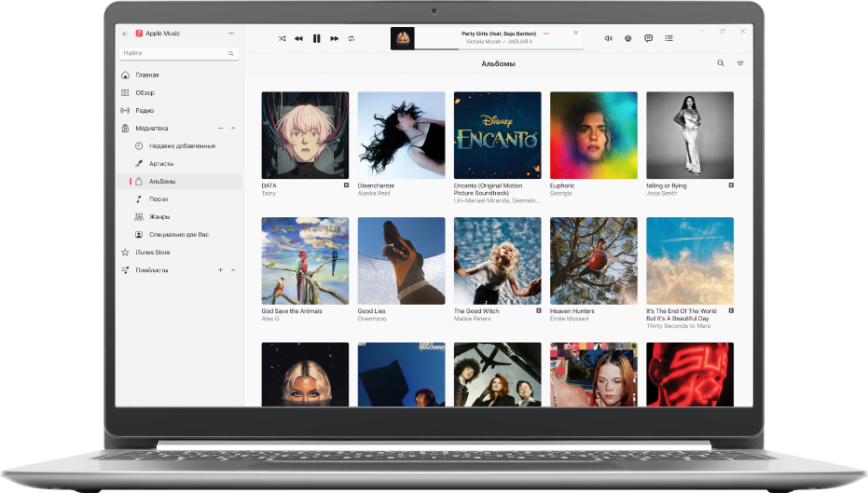
Task: Open the albums sort options
Action: click(740, 63)
